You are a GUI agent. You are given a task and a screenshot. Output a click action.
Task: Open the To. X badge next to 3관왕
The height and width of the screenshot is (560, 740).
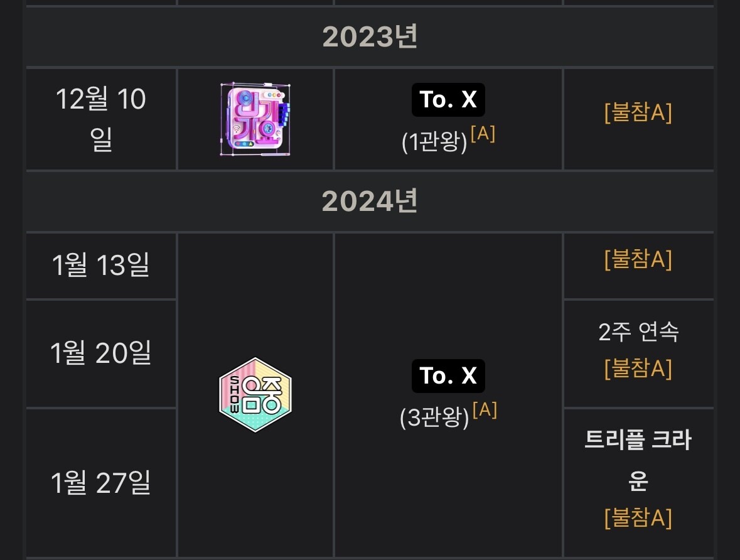coord(448,375)
